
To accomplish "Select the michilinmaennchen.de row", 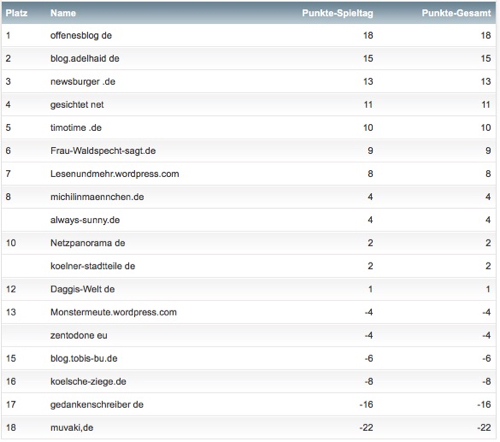I will coord(249,197).
